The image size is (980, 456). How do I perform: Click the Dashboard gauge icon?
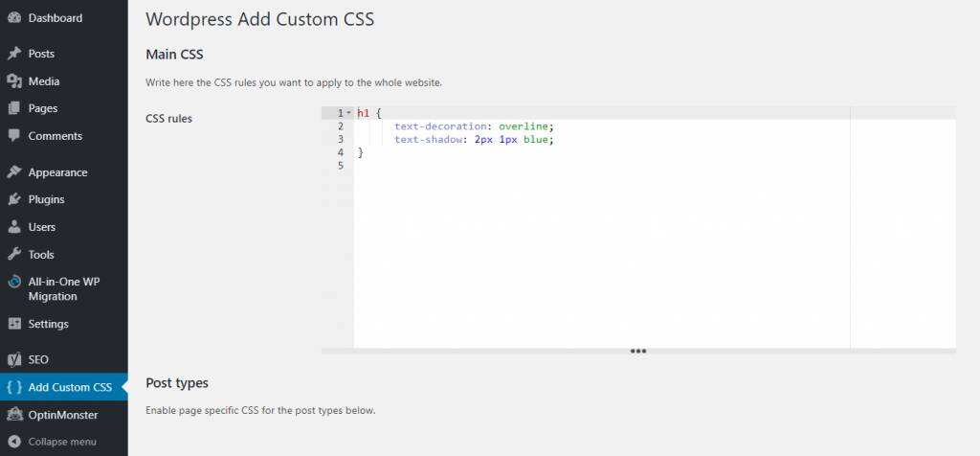pyautogui.click(x=14, y=18)
